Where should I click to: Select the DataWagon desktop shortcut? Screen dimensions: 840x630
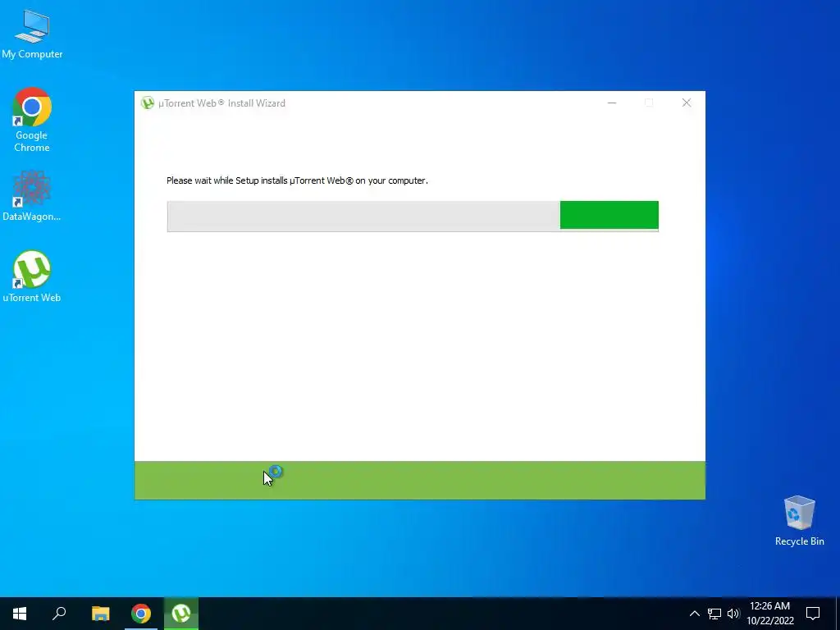pyautogui.click(x=32, y=196)
